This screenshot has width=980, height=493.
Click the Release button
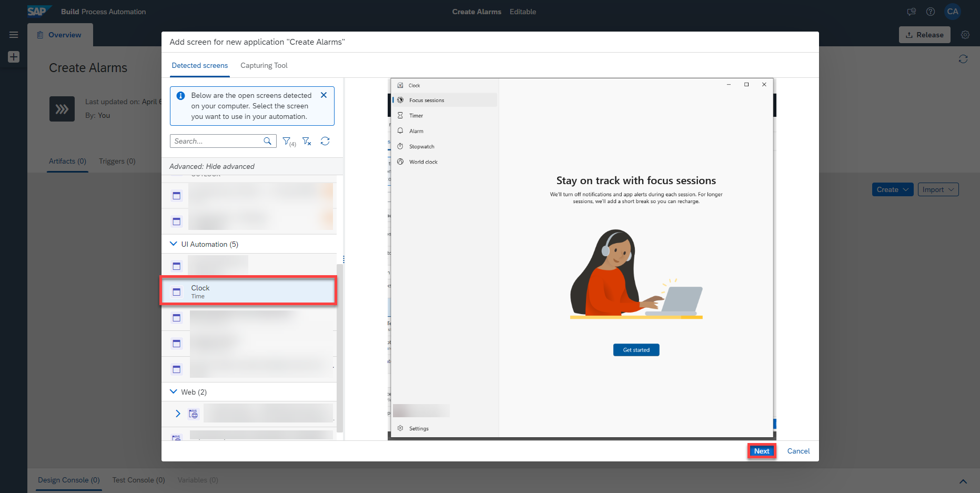[925, 35]
